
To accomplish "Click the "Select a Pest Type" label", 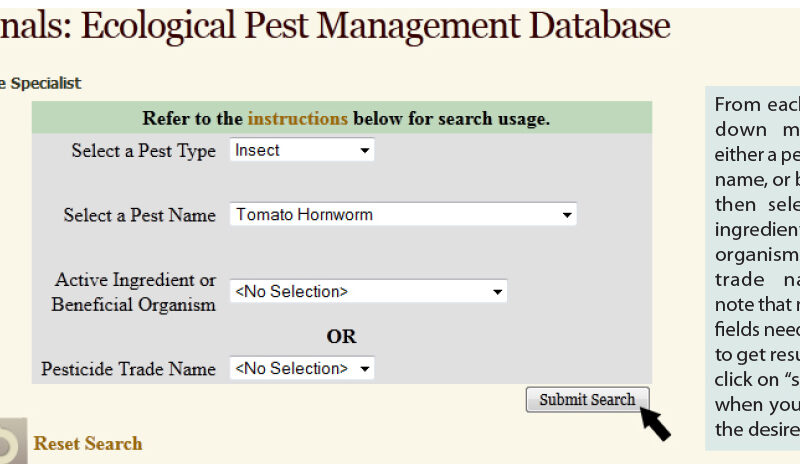I will point(143,151).
